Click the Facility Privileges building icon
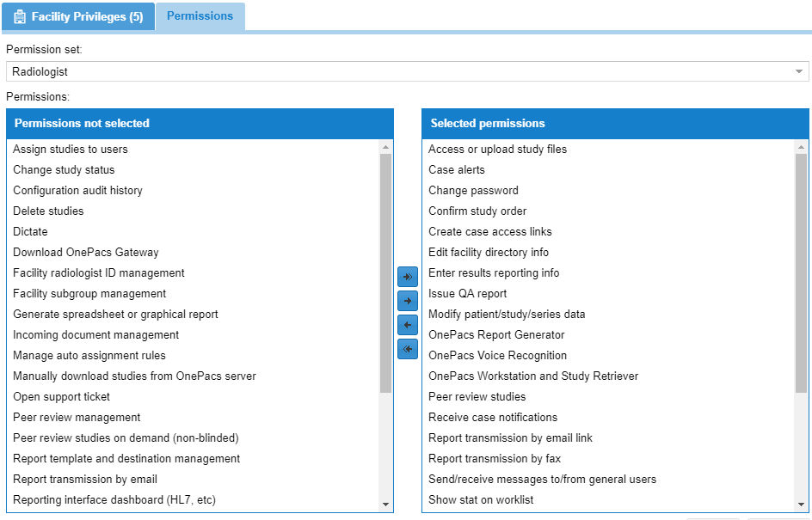 (x=20, y=16)
